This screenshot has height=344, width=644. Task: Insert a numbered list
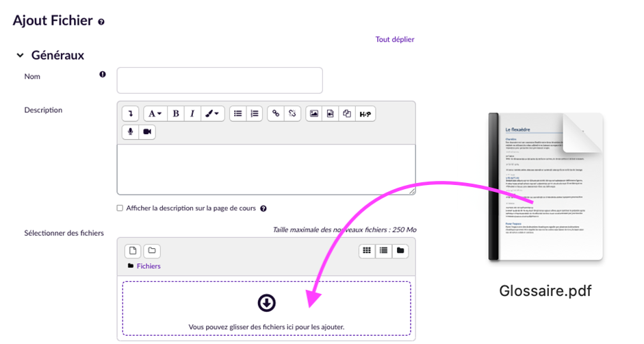(255, 114)
